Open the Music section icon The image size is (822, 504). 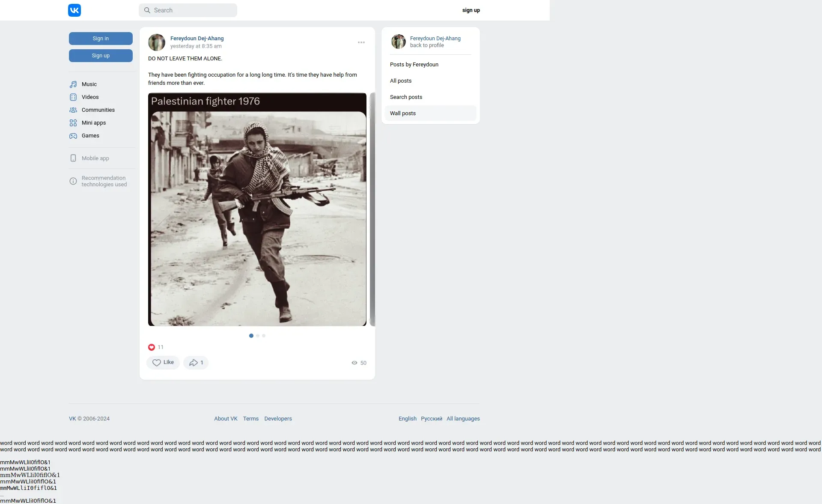[x=73, y=84]
